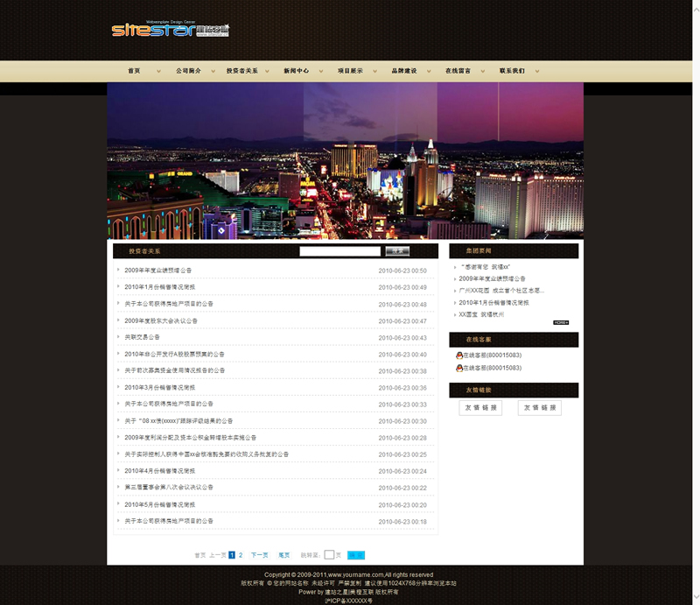Go to 品牌建设 in the navigation bar
This screenshot has width=700, height=605.
(403, 71)
